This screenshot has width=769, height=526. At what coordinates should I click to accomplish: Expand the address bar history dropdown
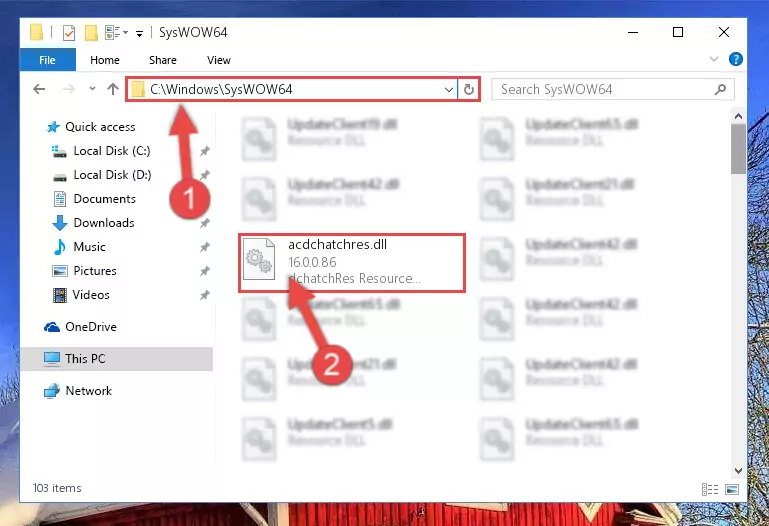(448, 89)
